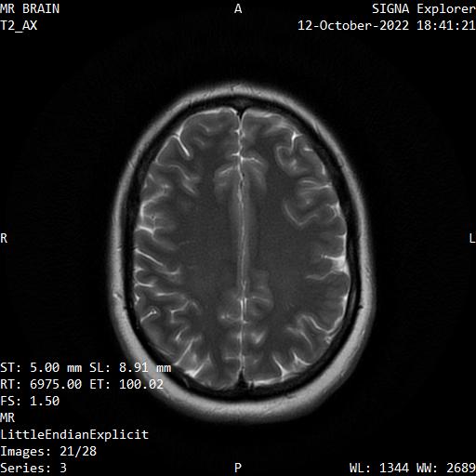Screen dimensions: 476x476
Task: Click the 'LittleEndianExplicit' transfer syntax text
Action: tap(74, 434)
